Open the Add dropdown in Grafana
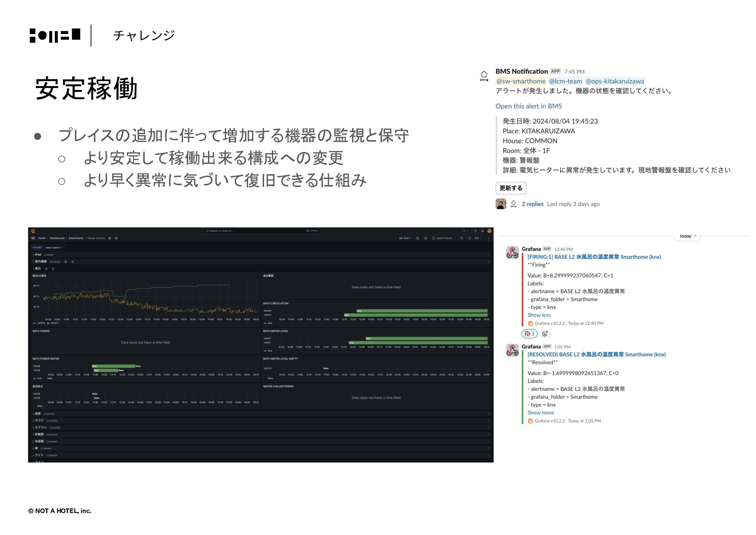 coord(405,238)
